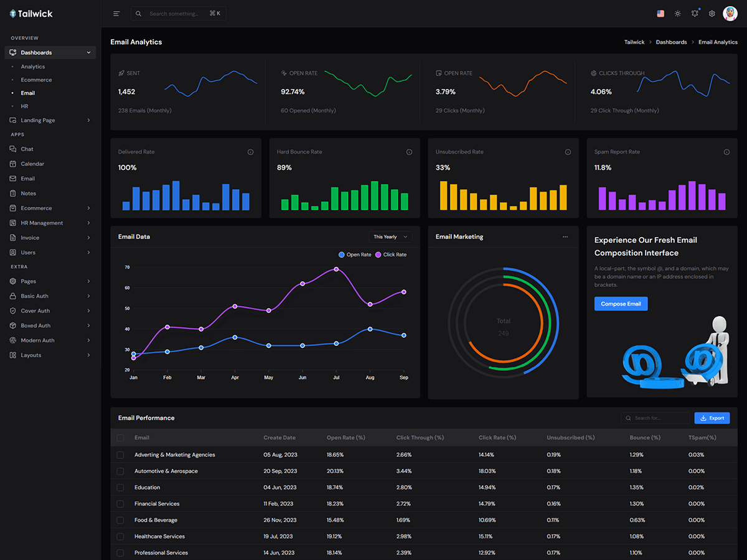Open the notifications bell icon

[695, 14]
